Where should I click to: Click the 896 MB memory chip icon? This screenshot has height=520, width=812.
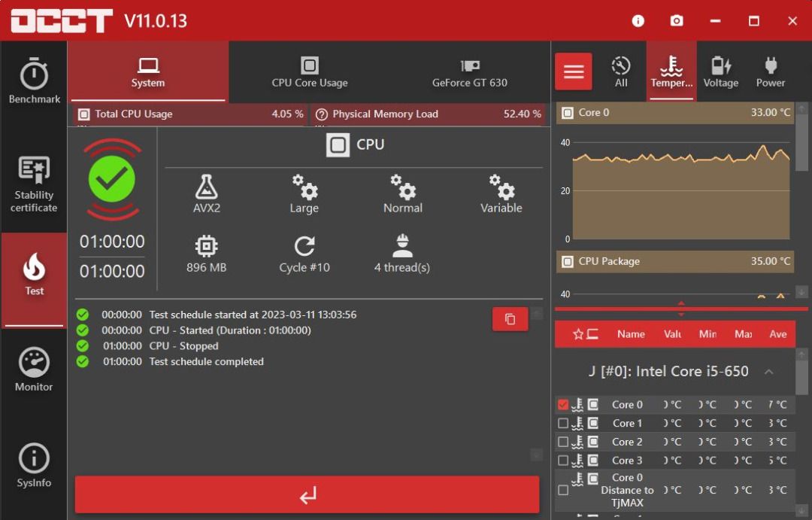pyautogui.click(x=206, y=246)
